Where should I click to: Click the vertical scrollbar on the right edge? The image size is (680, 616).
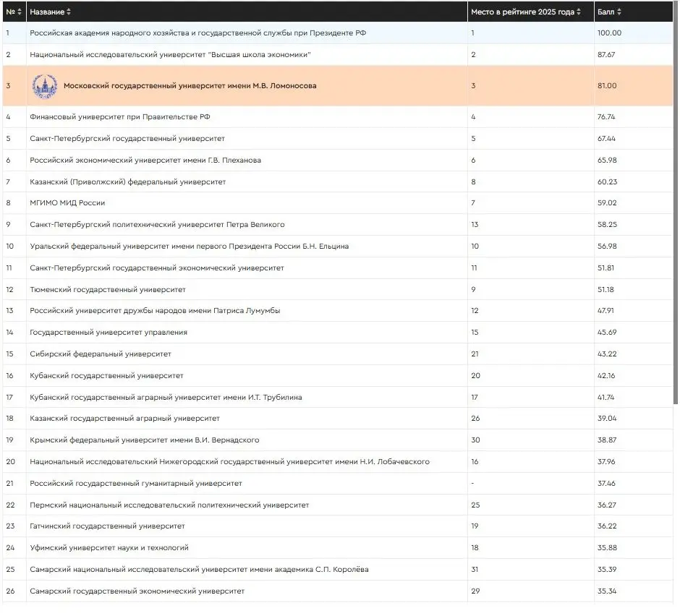click(675, 203)
